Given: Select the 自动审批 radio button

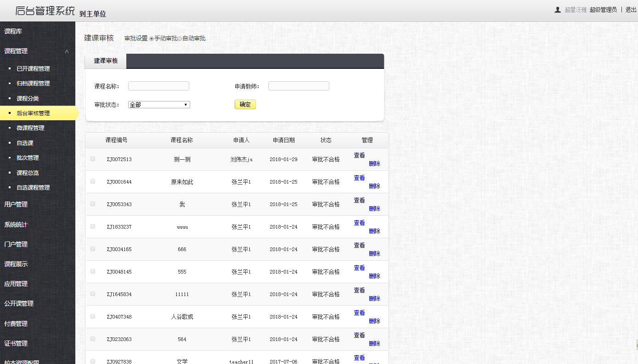Looking at the screenshot, I should click(x=180, y=39).
